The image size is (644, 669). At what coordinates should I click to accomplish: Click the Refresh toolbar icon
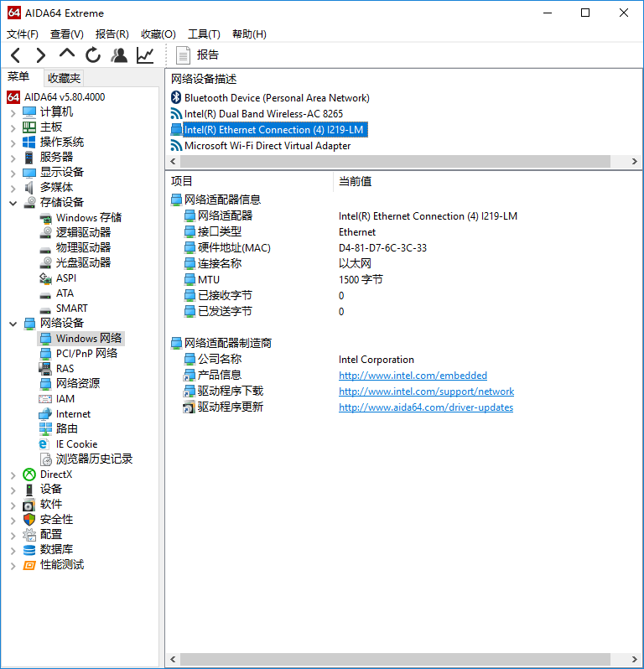point(93,55)
